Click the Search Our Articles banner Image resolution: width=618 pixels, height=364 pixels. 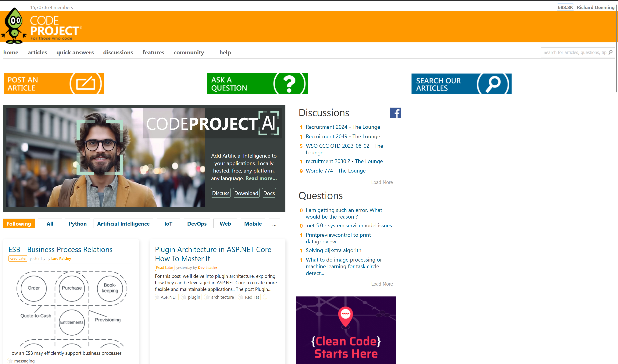click(461, 84)
